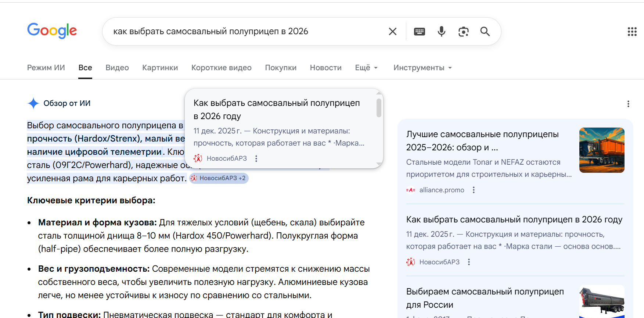Start voice search with microphone

tap(441, 32)
